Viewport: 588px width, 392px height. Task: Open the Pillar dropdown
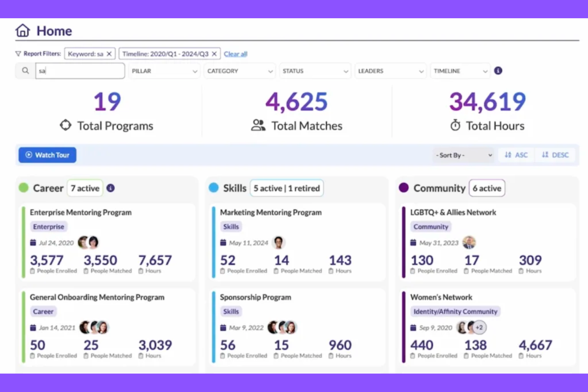click(x=164, y=71)
